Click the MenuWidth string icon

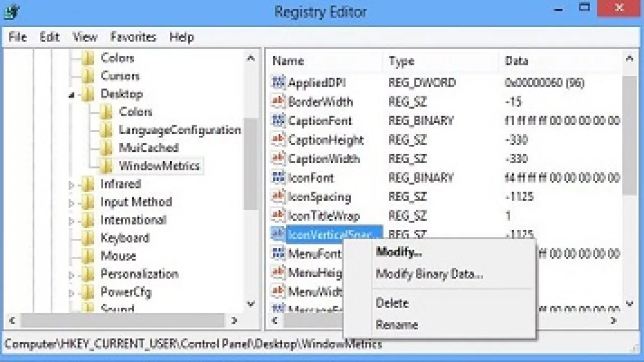278,291
